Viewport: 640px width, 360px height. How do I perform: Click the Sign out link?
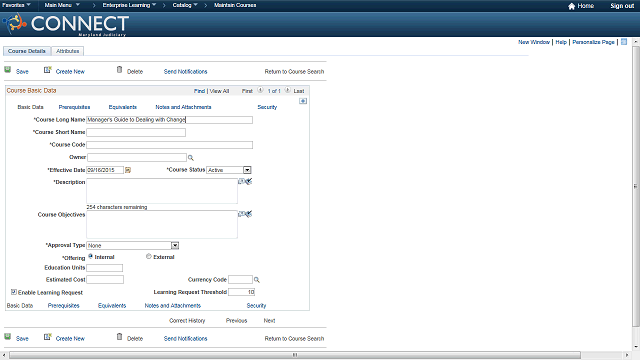(x=622, y=6)
